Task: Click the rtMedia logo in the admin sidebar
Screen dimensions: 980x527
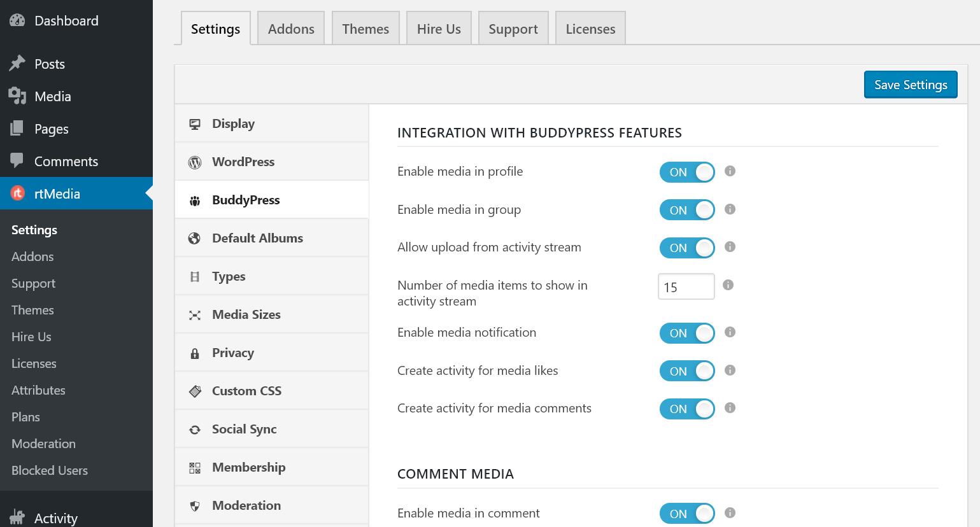Action: pyautogui.click(x=15, y=193)
